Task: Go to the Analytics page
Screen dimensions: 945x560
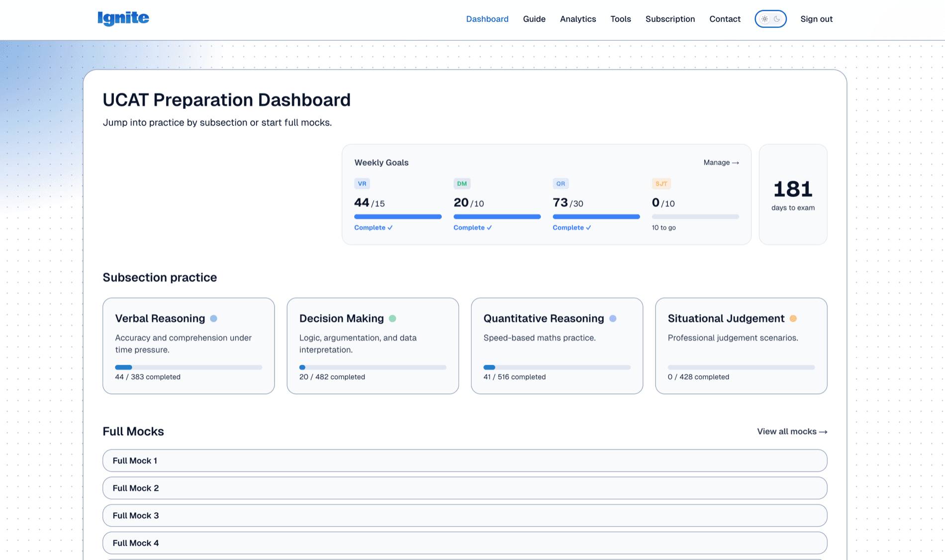Action: [x=578, y=19]
